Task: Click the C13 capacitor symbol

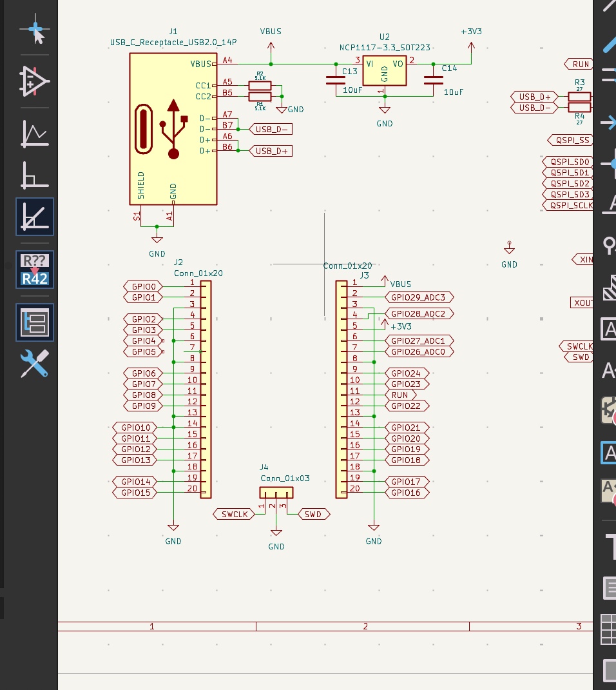Action: point(336,80)
